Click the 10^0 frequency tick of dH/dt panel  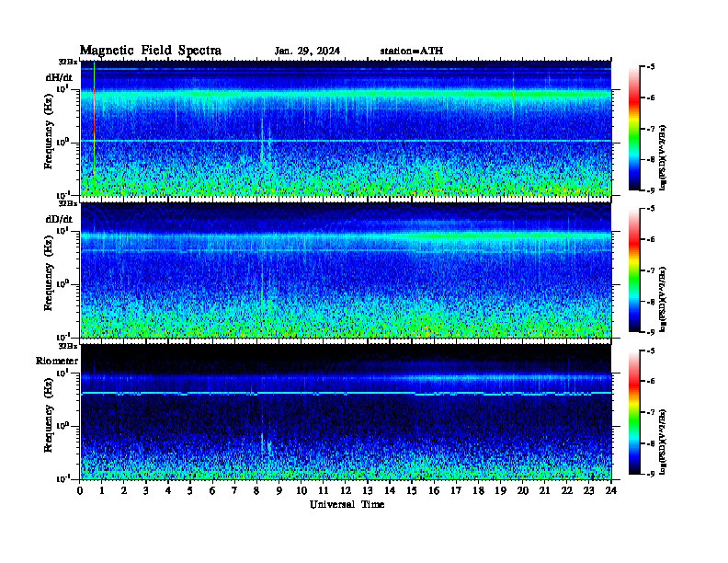(63, 142)
